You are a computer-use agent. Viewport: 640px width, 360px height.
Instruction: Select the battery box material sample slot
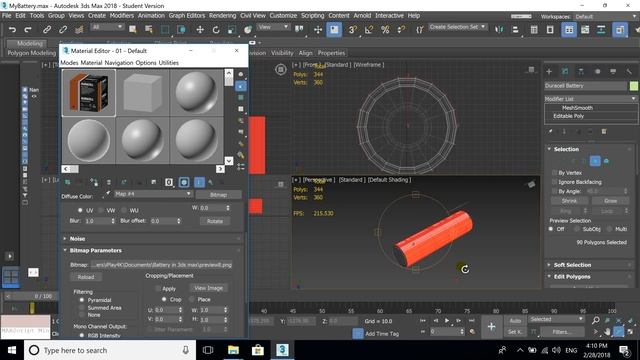(x=89, y=93)
